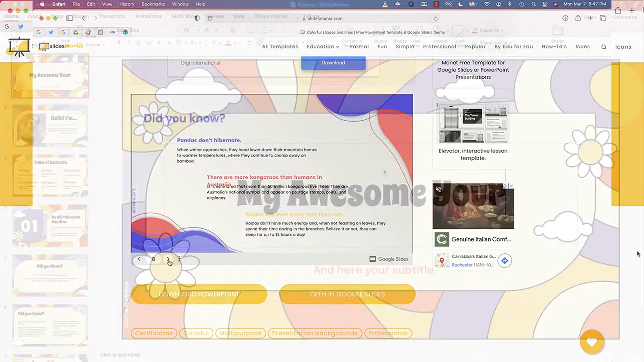Click the blue Download button

pos(333,63)
